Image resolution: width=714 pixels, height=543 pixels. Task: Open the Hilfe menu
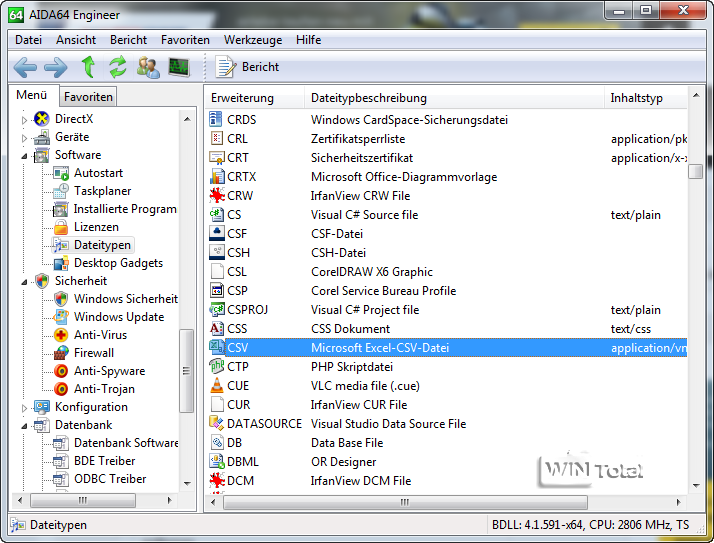tap(308, 40)
